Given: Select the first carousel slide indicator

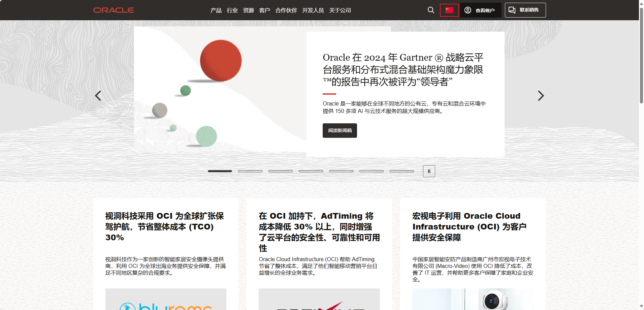Looking at the screenshot, I should pyautogui.click(x=220, y=171).
